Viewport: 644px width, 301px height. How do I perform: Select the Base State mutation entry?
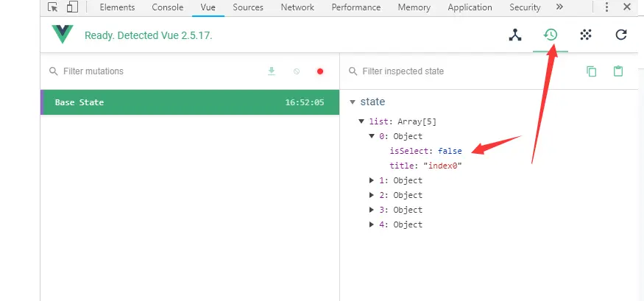click(189, 102)
